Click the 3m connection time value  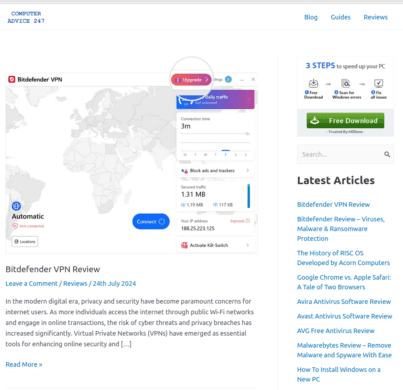(x=186, y=126)
